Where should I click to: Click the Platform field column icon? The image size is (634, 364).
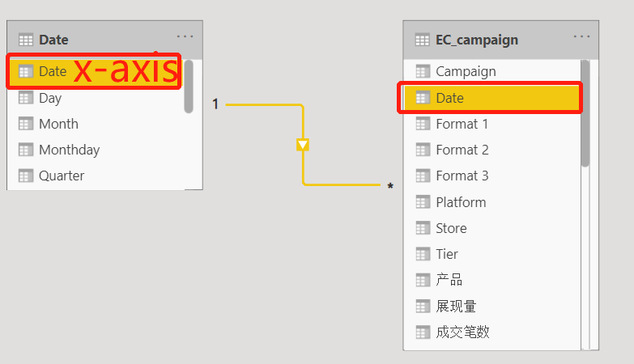pos(423,202)
